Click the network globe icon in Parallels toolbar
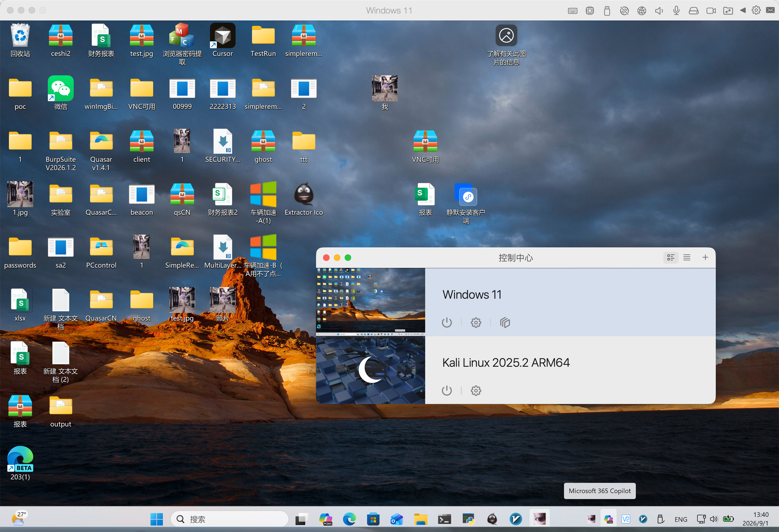The image size is (779, 532). [642, 11]
